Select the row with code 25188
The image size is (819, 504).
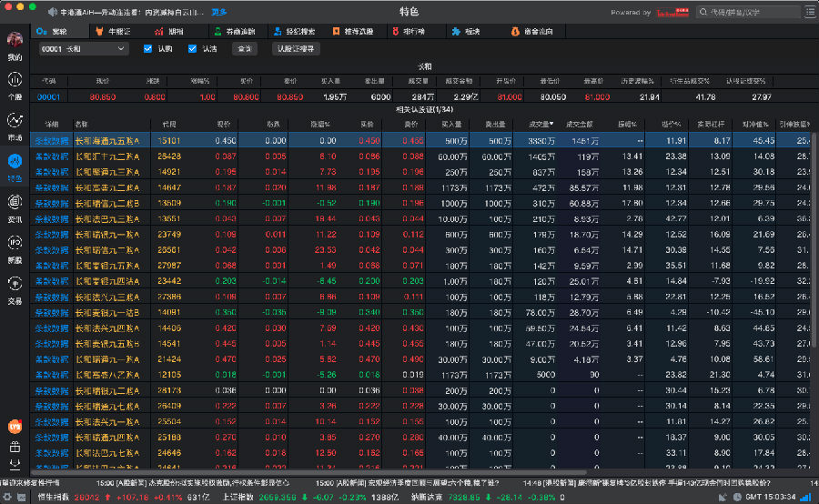(x=420, y=438)
